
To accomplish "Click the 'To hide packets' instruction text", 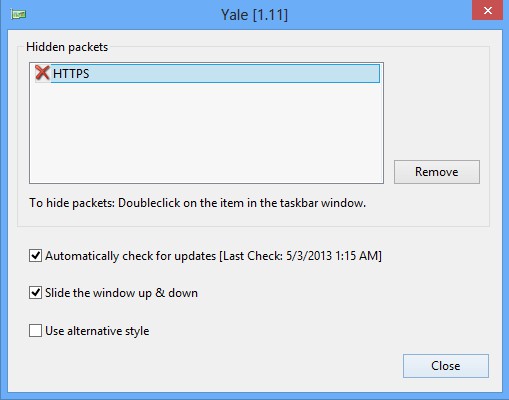I will coord(197,203).
